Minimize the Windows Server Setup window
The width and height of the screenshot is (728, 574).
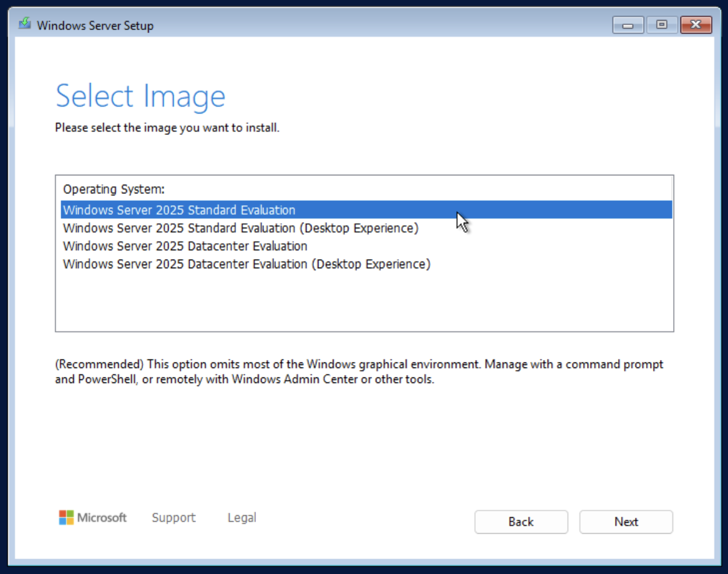[x=627, y=25]
